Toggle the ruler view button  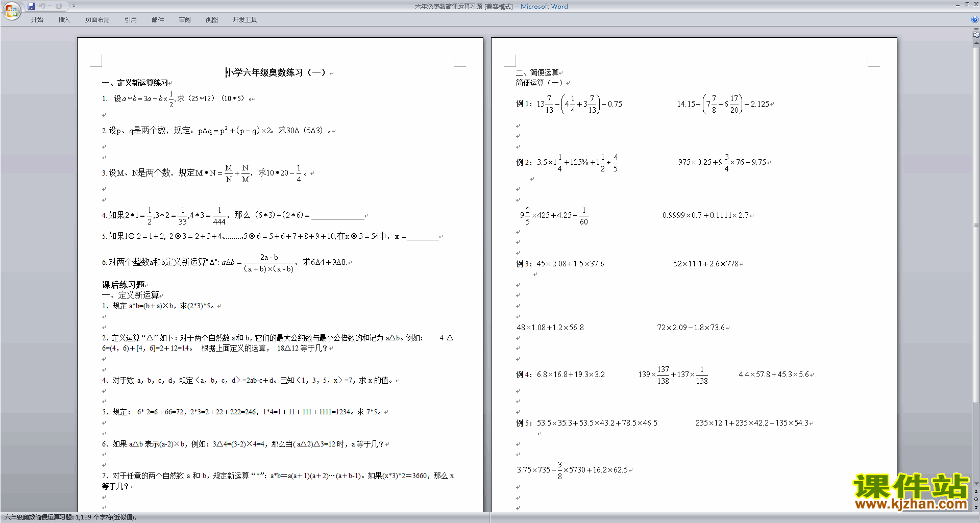point(976,35)
